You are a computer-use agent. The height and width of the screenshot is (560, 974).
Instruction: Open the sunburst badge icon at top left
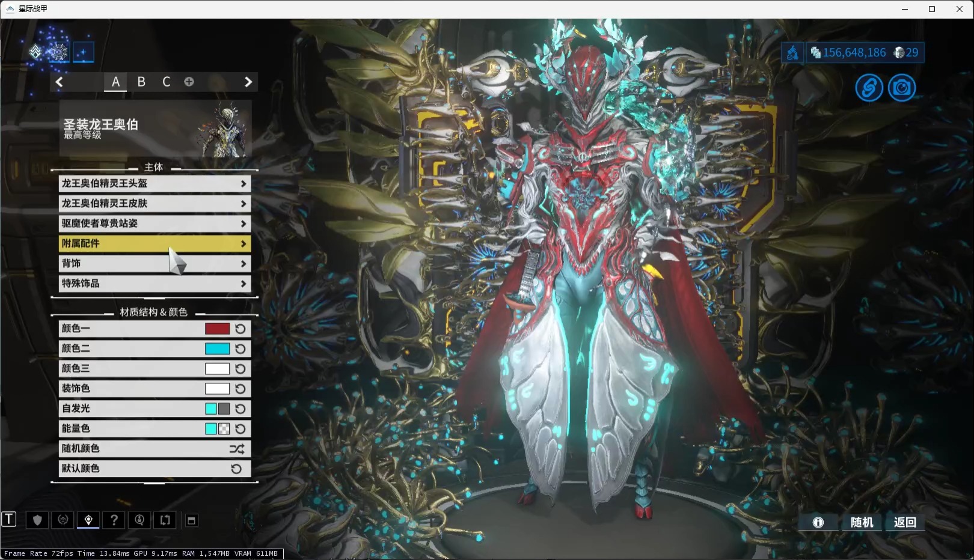(x=59, y=52)
